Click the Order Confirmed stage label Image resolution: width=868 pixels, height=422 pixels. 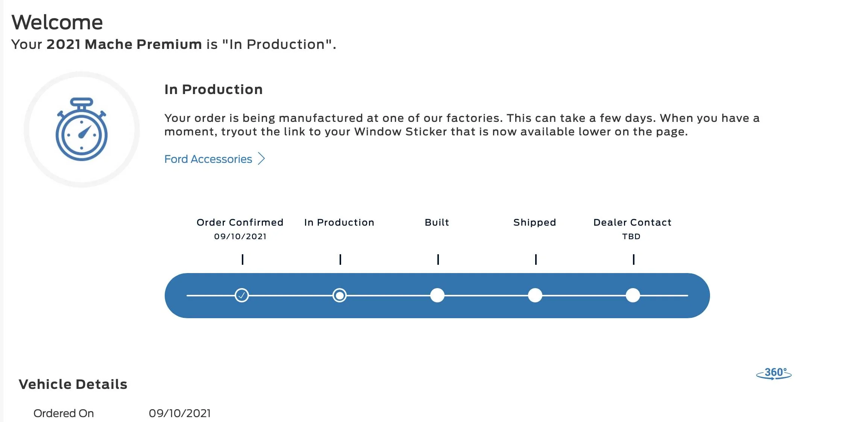point(240,222)
